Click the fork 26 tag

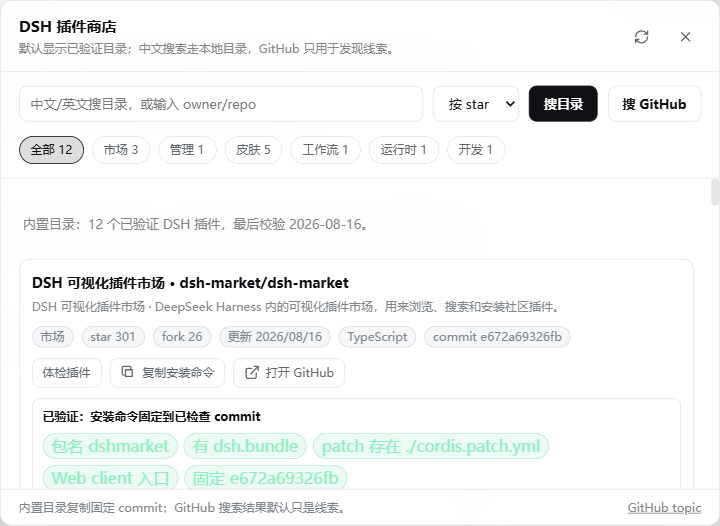(x=182, y=337)
